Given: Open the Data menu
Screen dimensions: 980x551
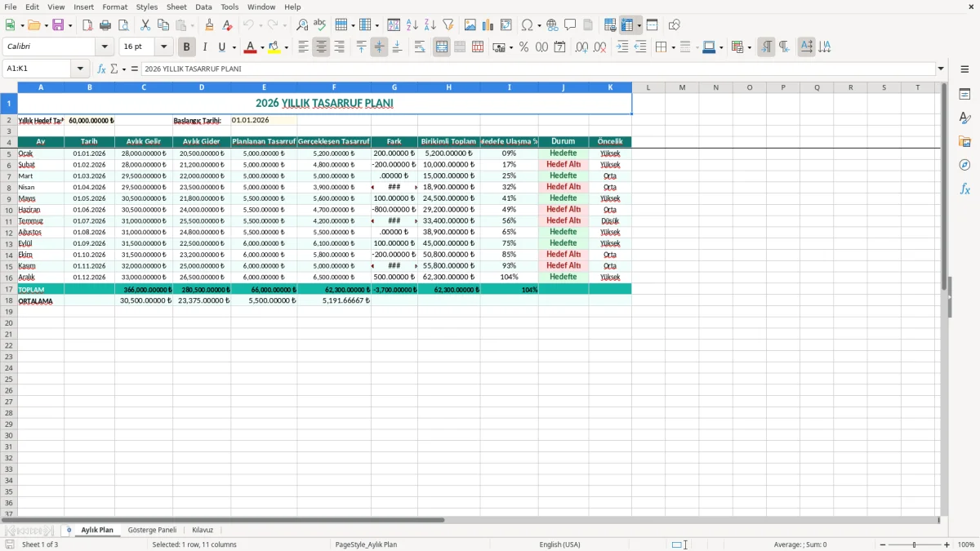Looking at the screenshot, I should pyautogui.click(x=203, y=7).
